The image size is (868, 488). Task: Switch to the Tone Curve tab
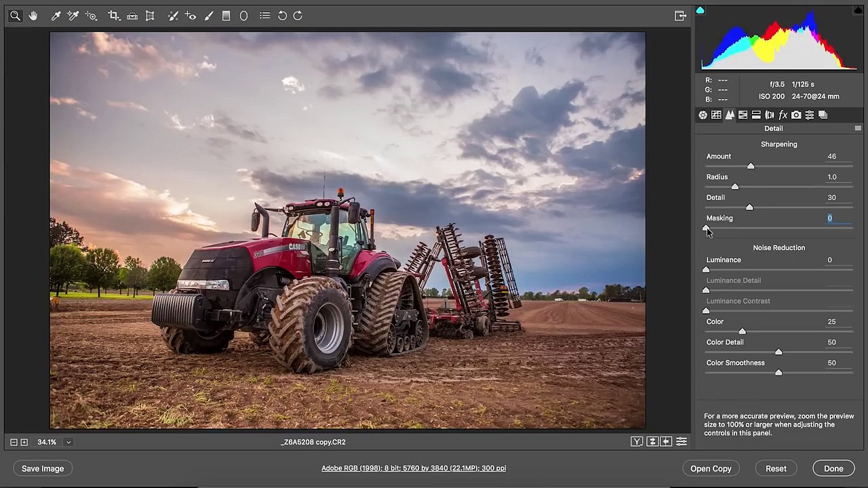coord(716,115)
